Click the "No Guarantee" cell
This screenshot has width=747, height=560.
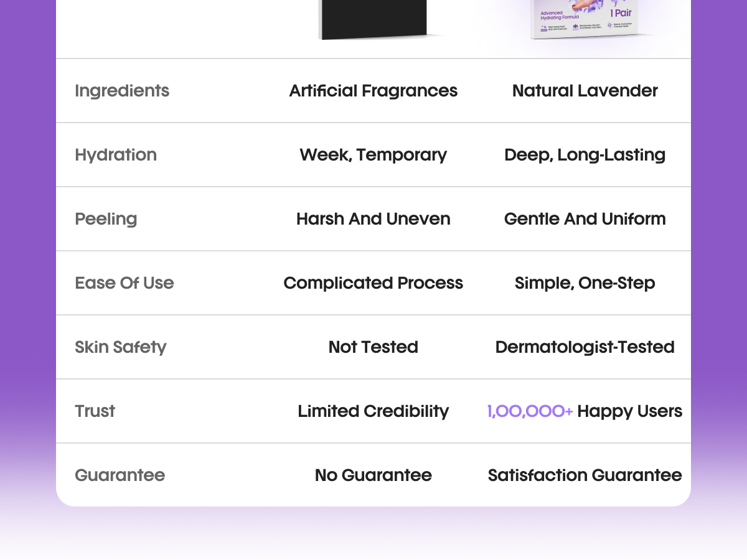374,475
